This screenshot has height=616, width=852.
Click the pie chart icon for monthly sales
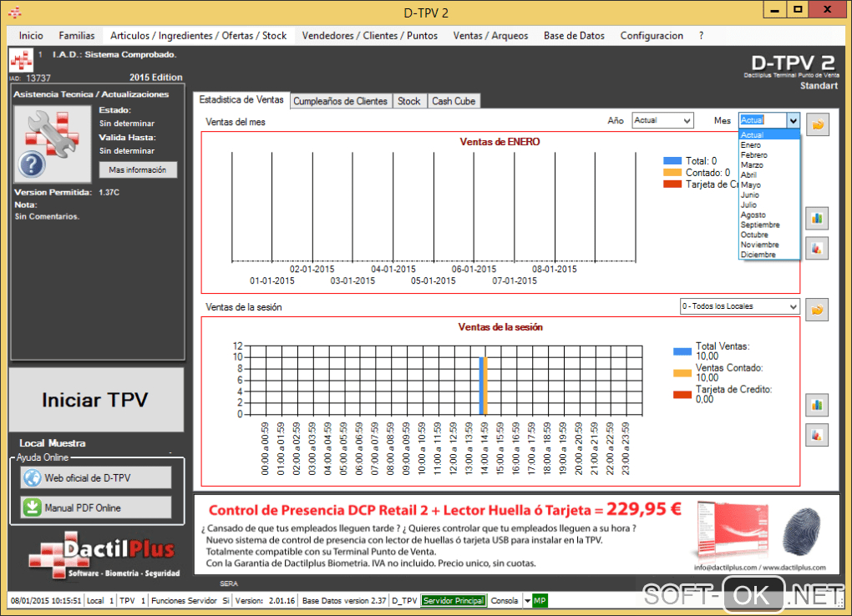(x=817, y=249)
